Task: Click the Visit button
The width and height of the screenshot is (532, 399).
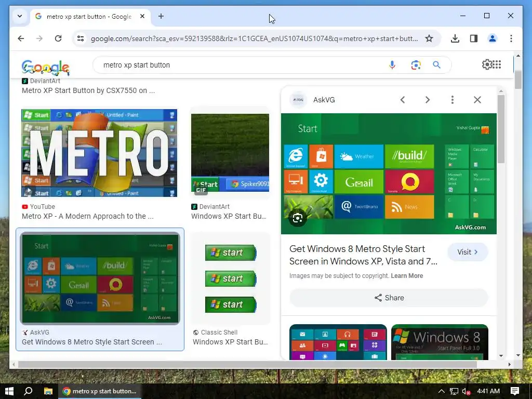Action: 467,252
